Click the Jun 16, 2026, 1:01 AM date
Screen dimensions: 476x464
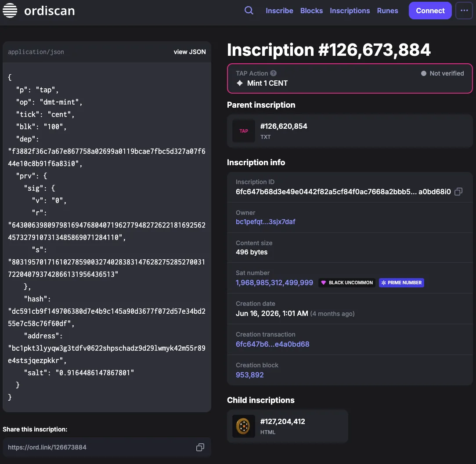pyautogui.click(x=272, y=313)
